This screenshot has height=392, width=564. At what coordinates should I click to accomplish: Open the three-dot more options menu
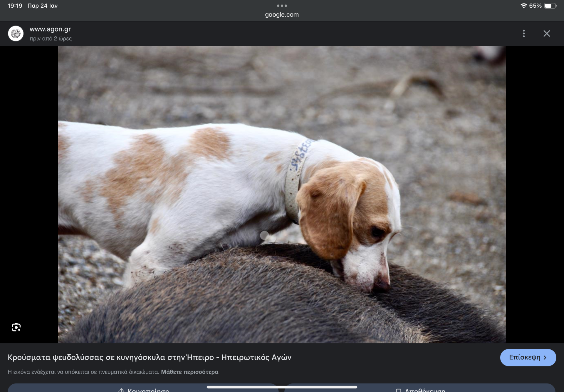[523, 33]
